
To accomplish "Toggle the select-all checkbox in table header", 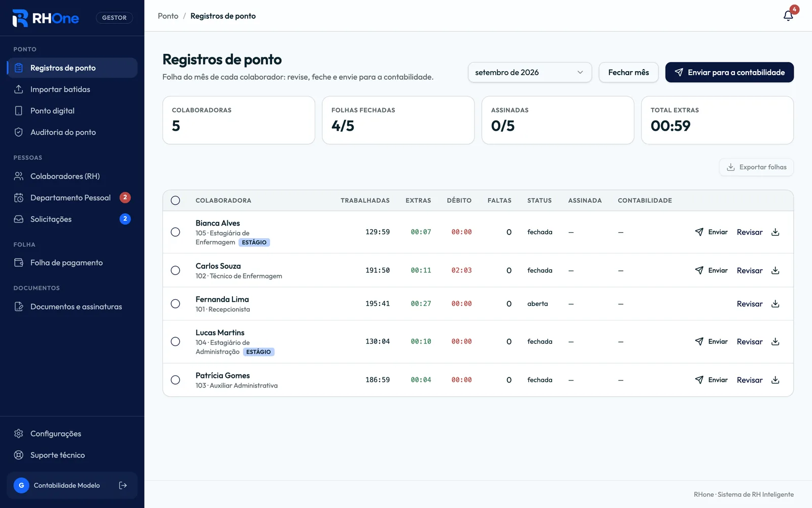I will (x=175, y=200).
